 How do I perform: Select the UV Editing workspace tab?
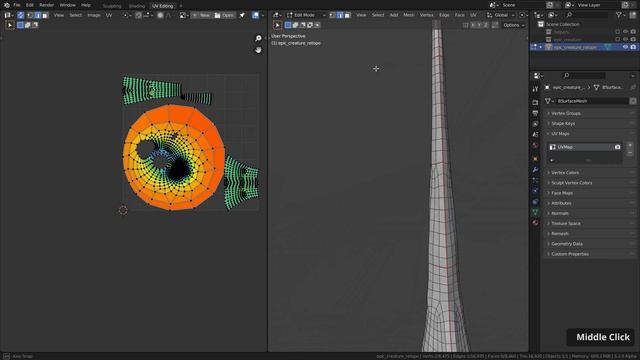[162, 6]
